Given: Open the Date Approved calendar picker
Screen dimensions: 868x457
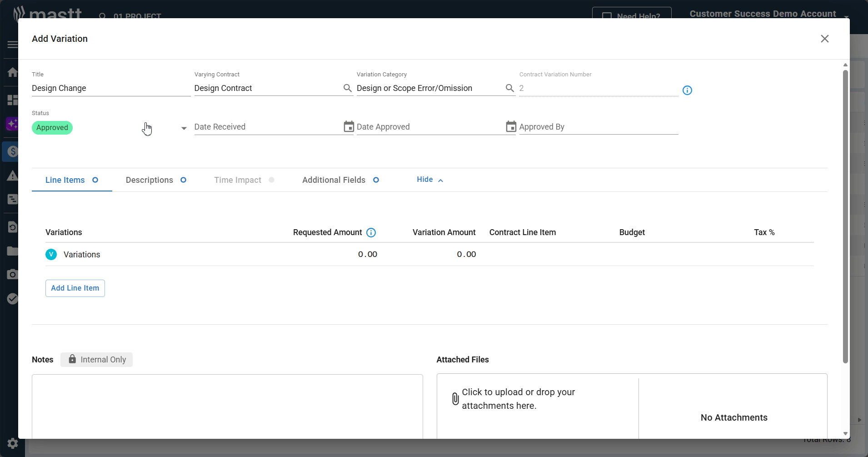Looking at the screenshot, I should (511, 127).
